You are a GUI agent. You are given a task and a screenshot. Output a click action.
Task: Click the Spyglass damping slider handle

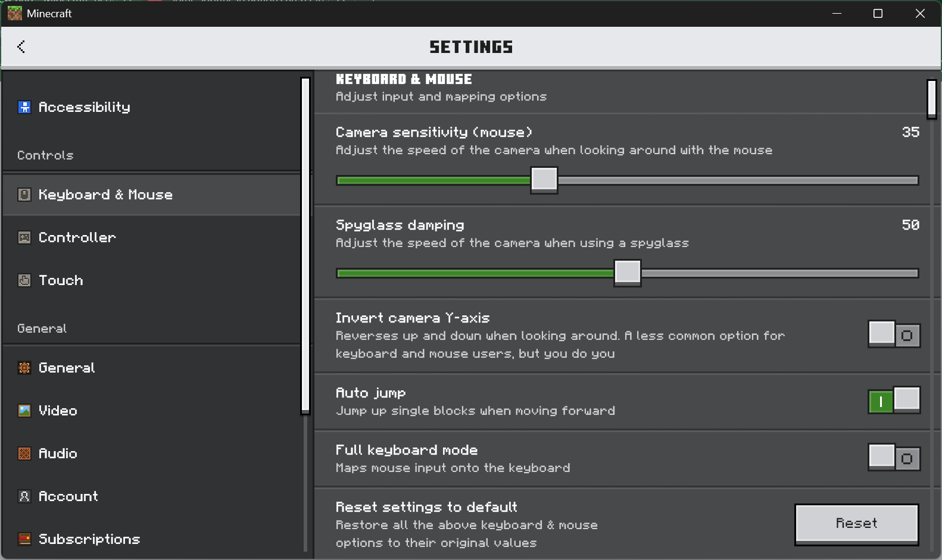[628, 273]
